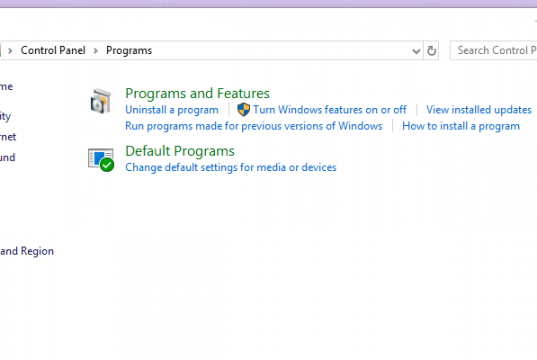Open Turn Windows features on or off
The image size is (537, 360).
(x=329, y=110)
